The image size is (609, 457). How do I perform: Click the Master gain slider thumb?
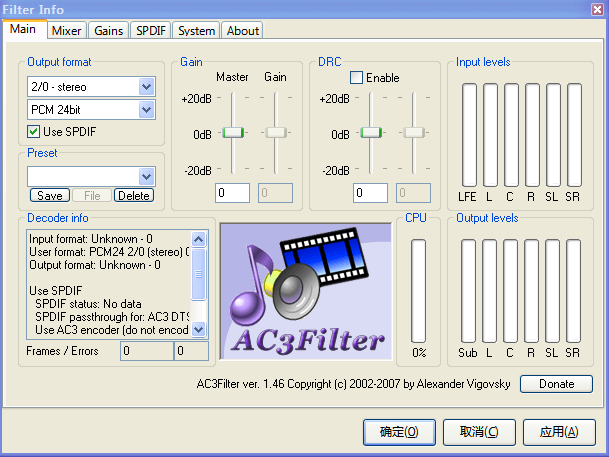(x=233, y=132)
